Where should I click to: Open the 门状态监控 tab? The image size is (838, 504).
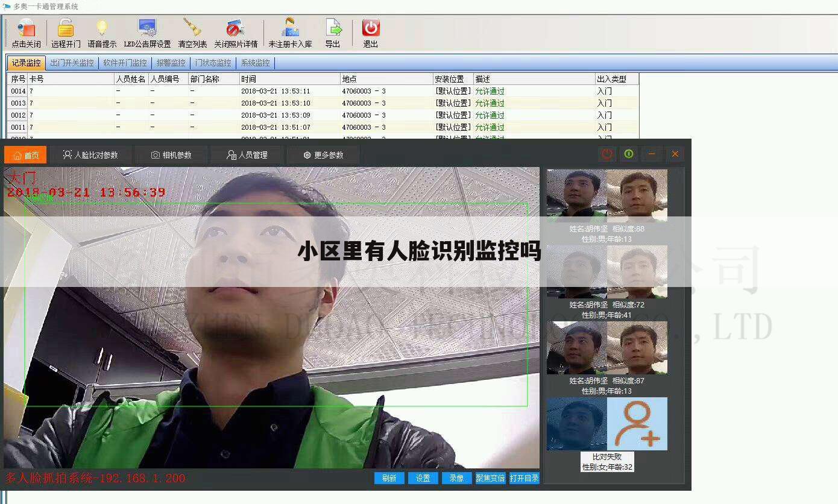point(213,63)
